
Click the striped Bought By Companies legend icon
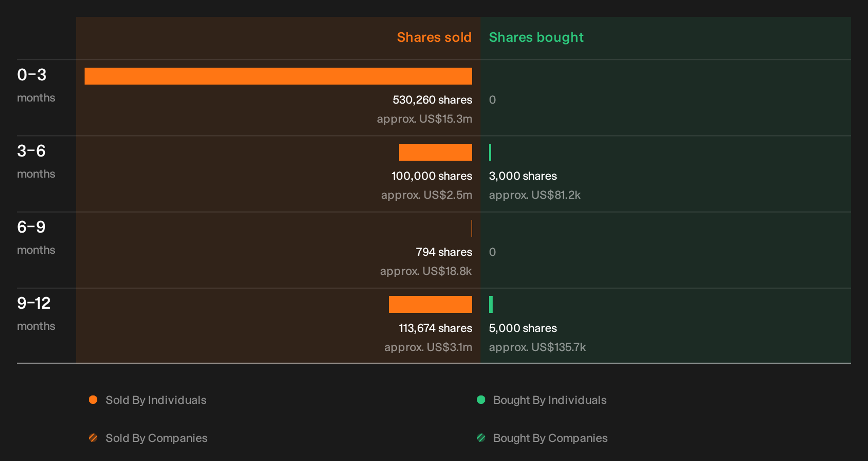coord(481,438)
